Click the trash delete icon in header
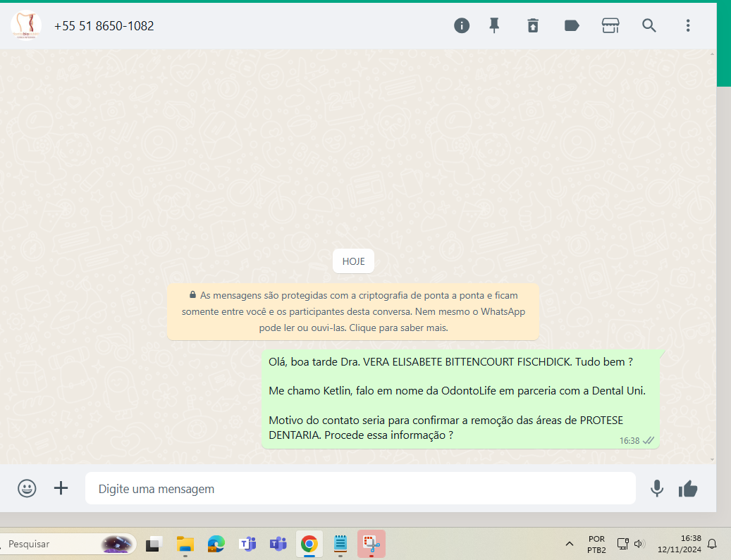 pyautogui.click(x=533, y=25)
